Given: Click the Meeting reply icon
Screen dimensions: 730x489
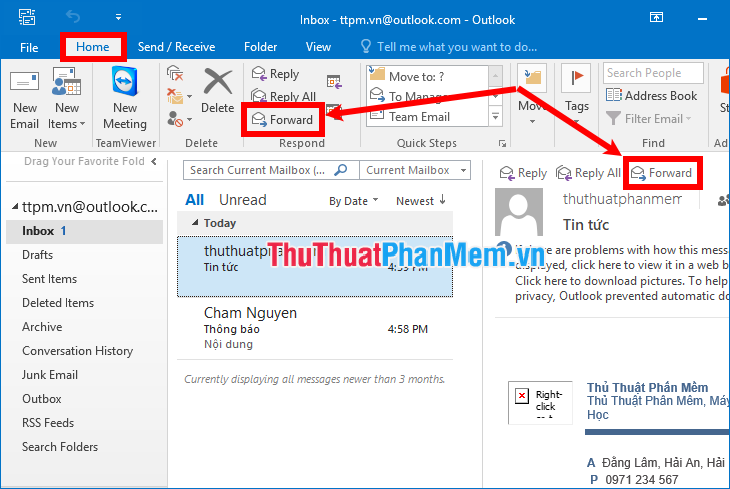Looking at the screenshot, I should pyautogui.click(x=334, y=82).
